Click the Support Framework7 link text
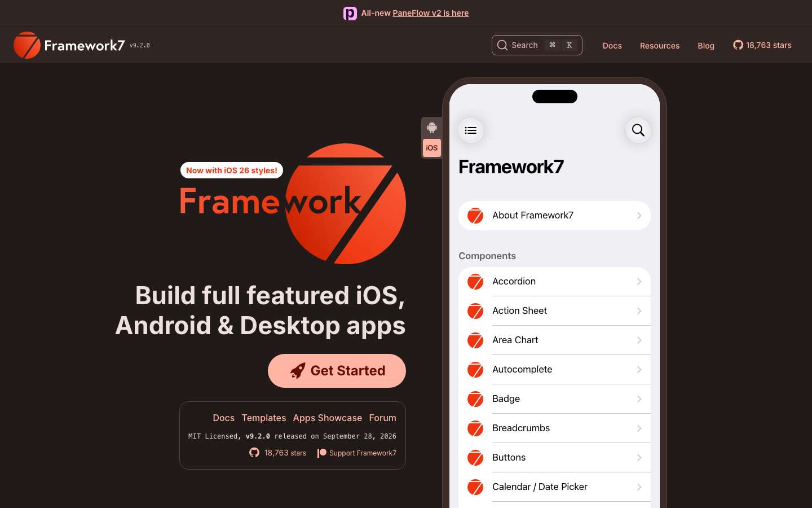Image resolution: width=812 pixels, height=508 pixels. tap(363, 453)
